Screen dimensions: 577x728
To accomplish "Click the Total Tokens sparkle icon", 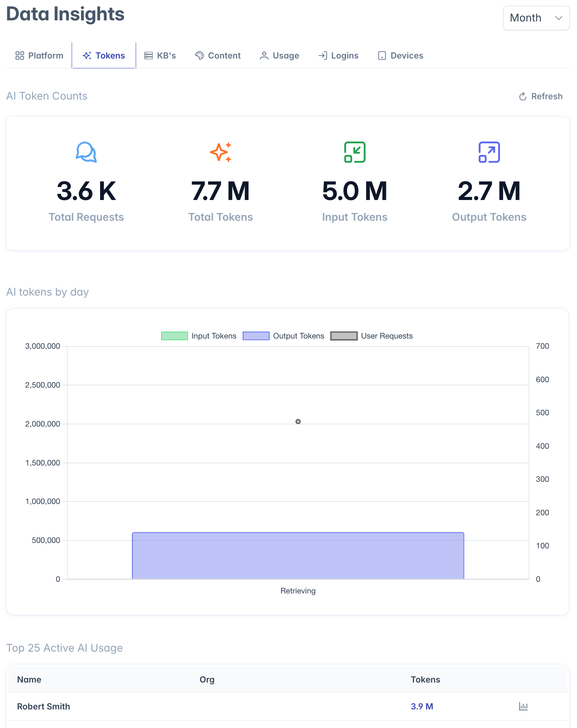I will coord(220,152).
